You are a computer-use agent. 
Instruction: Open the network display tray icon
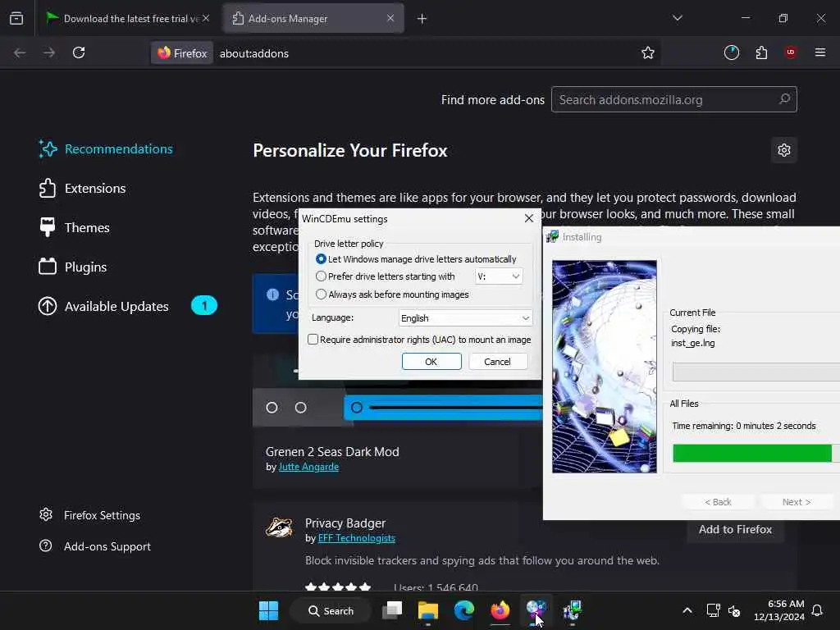point(713,610)
